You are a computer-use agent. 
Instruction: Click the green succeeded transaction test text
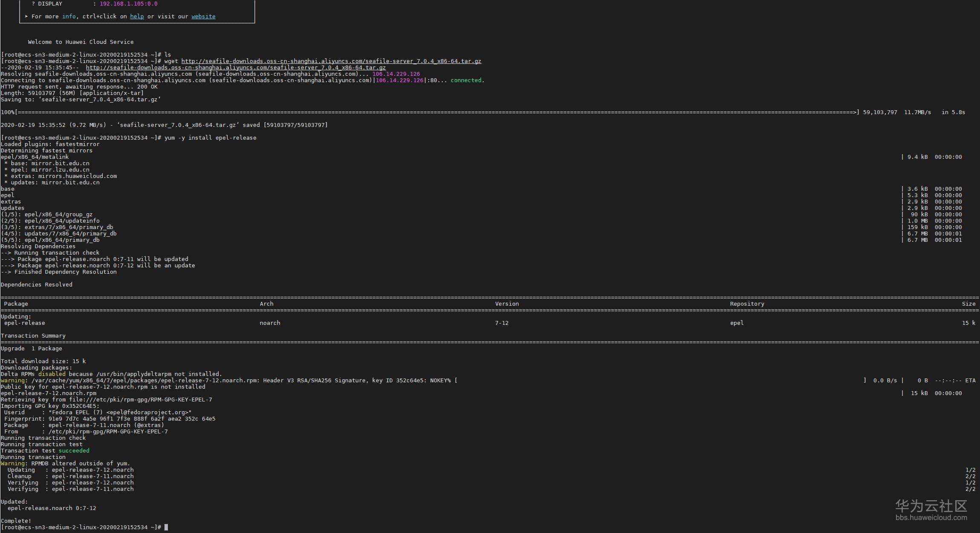(x=74, y=450)
